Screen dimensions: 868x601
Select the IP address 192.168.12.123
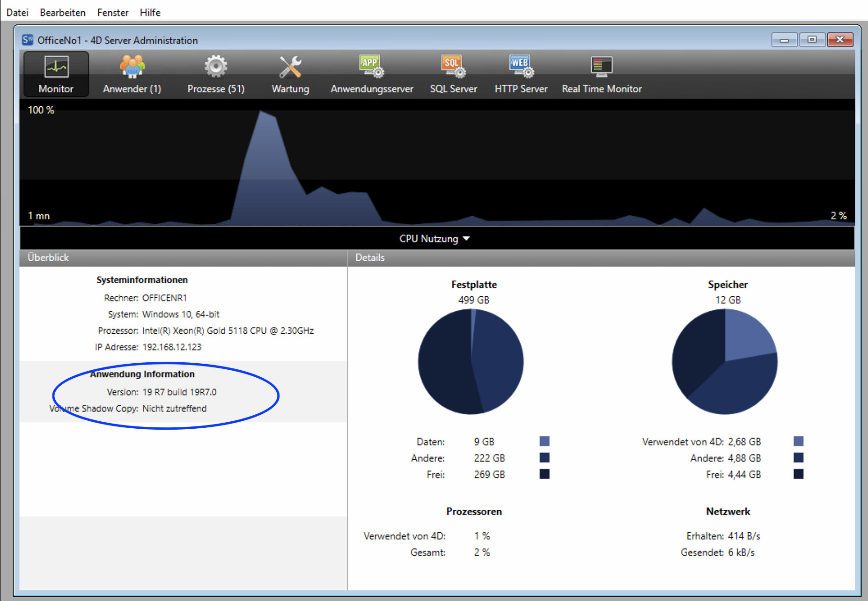172,347
